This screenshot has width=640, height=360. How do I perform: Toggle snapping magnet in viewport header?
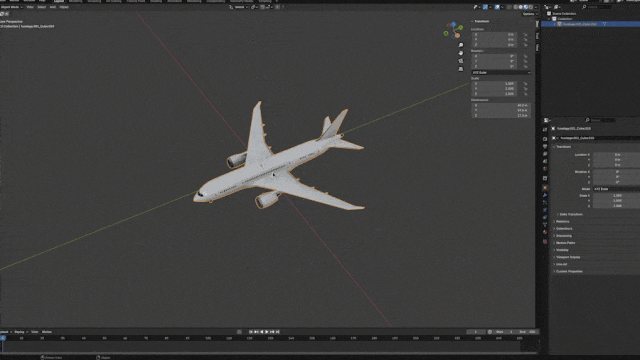(262, 7)
